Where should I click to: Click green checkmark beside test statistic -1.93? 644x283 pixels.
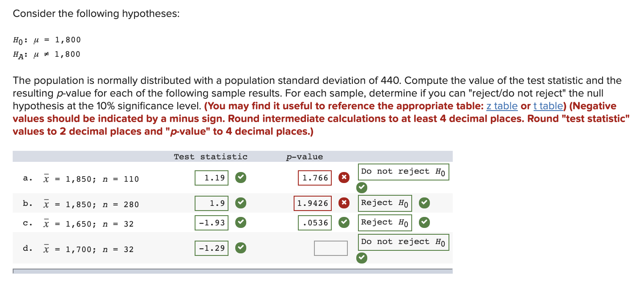240,222
